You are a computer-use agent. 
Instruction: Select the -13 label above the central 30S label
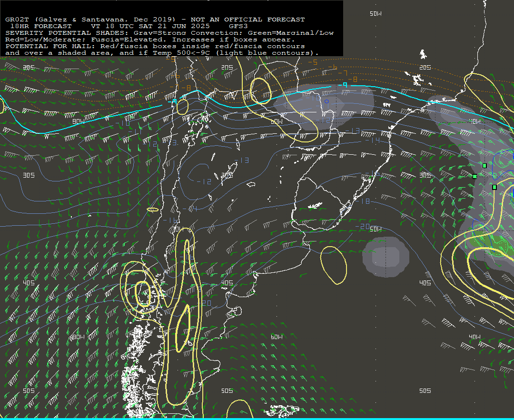coord(242,160)
